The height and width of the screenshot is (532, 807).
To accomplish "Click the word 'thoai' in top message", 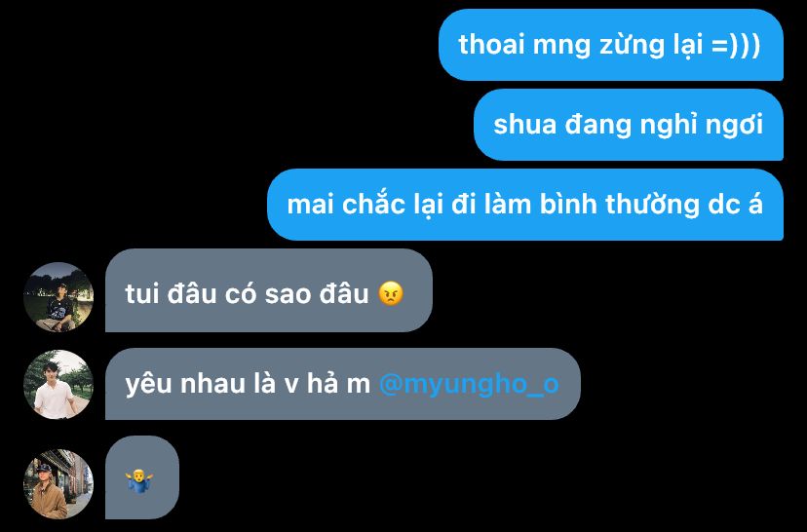I will 491,44.
